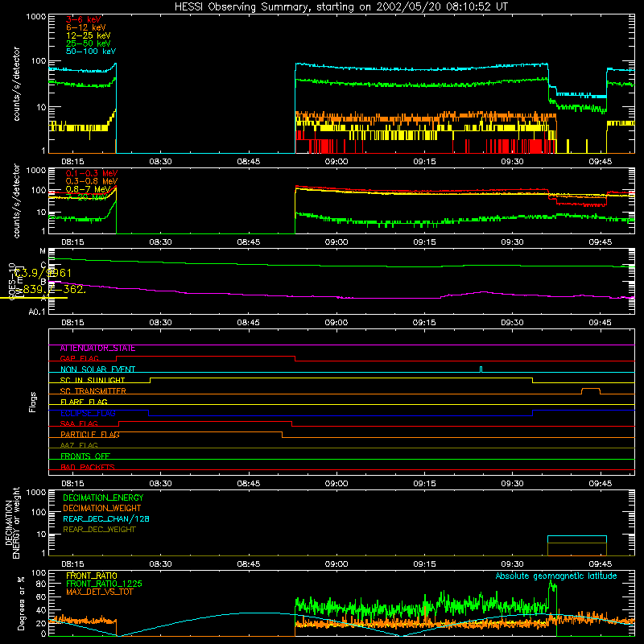Click the yellow C3.9/S961 annotation text
The image size is (644, 644).
pos(43,273)
